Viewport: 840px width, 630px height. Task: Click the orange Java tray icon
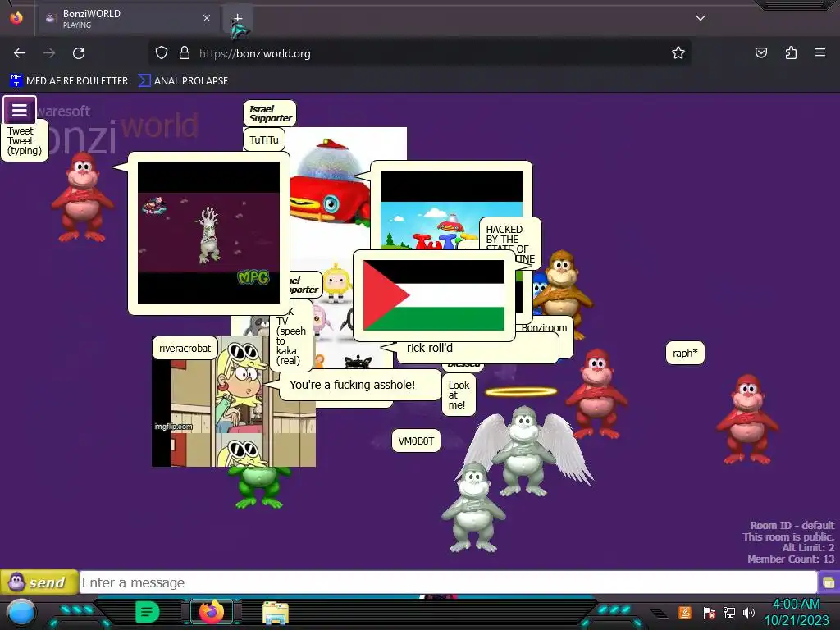tap(684, 612)
